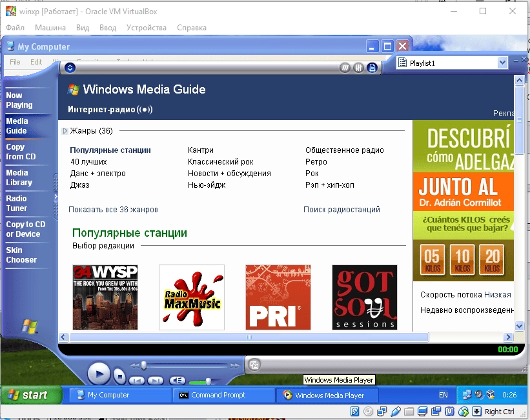The width and height of the screenshot is (530, 420).
Task: Toggle shuffle with striped round button
Action: 345,68
